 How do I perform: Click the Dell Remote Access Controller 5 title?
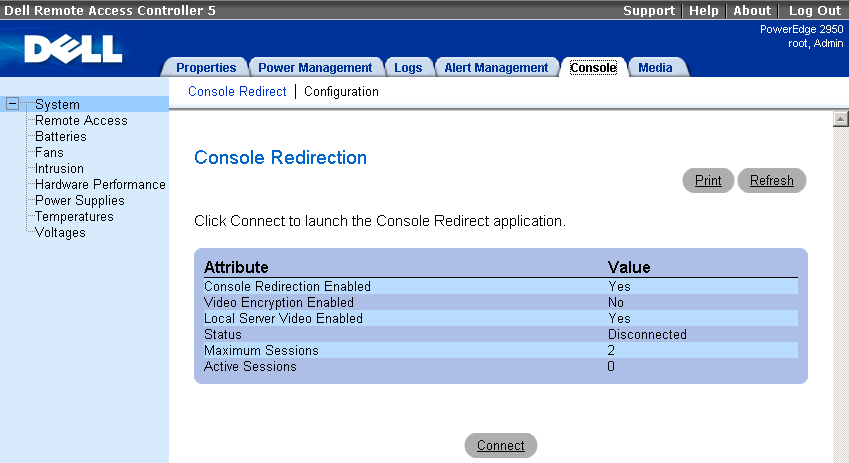coord(110,10)
